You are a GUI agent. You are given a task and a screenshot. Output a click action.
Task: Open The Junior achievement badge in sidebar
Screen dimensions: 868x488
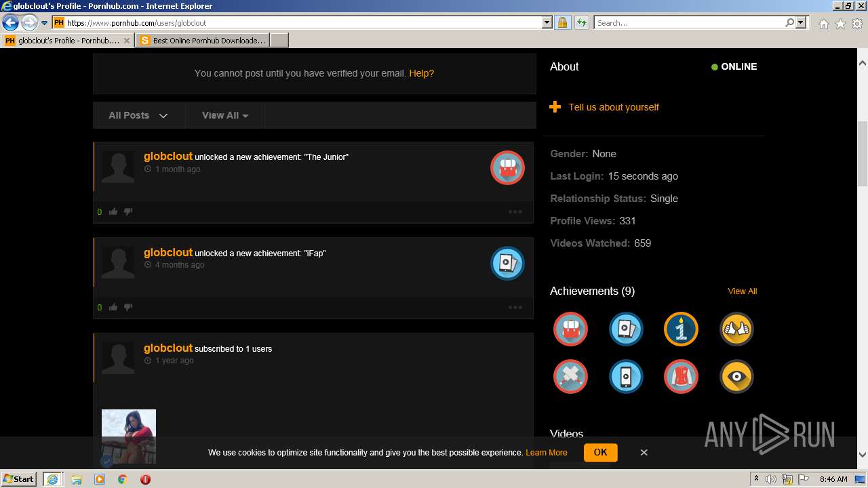coord(570,329)
